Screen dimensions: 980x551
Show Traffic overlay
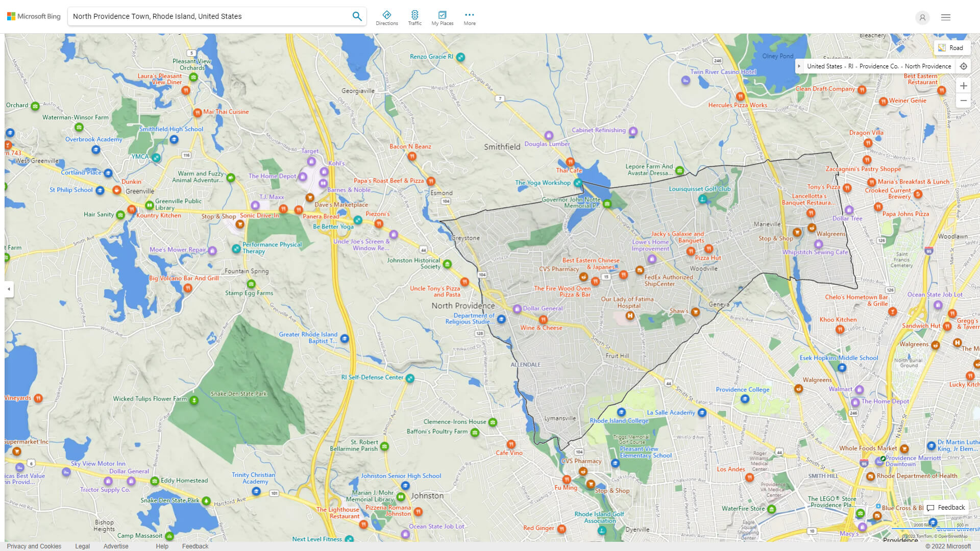click(x=414, y=18)
